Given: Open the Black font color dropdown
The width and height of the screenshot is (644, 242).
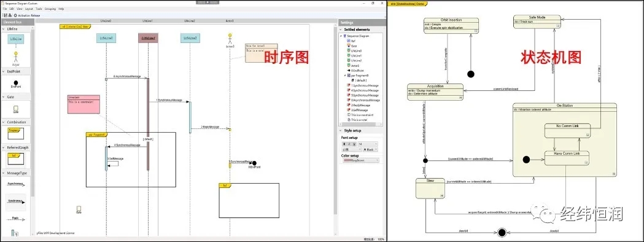Looking at the screenshot, I should (x=370, y=149).
